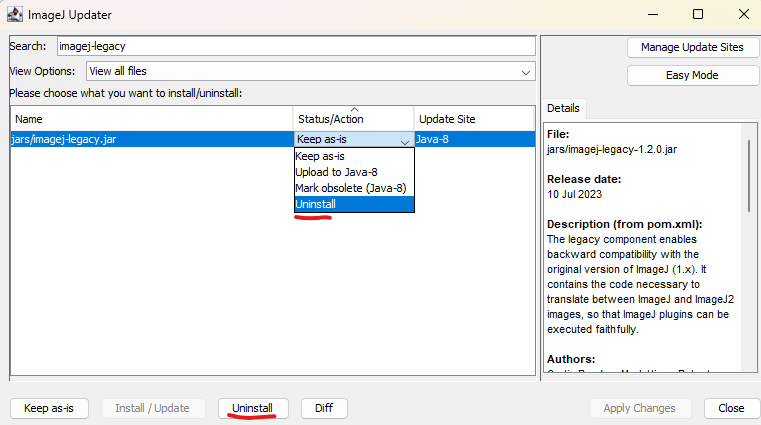Choose Upload to Java-8 option
The image size is (761, 425).
[354, 172]
